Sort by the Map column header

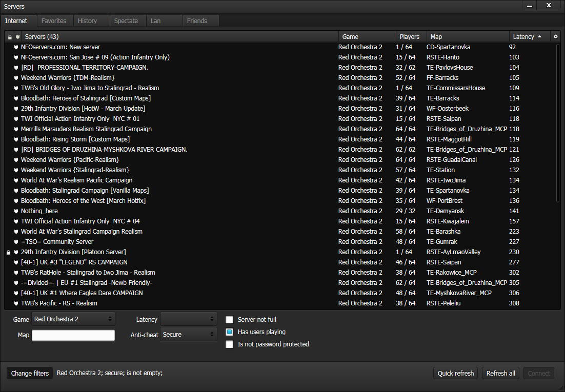tap(468, 36)
